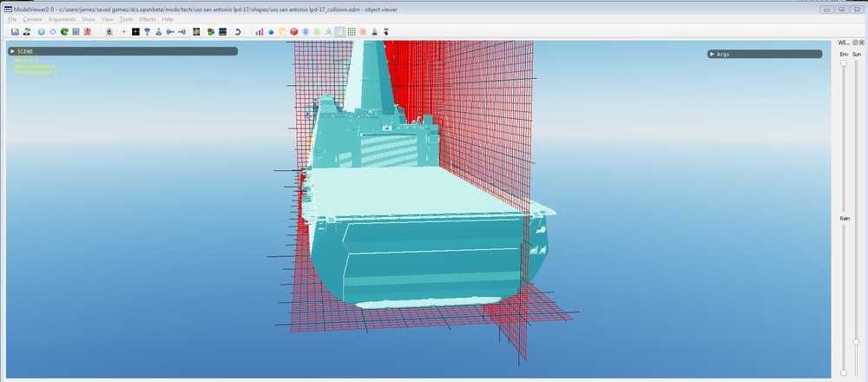Click the green reload model icon
The width and height of the screenshot is (868, 382).
coord(64,31)
